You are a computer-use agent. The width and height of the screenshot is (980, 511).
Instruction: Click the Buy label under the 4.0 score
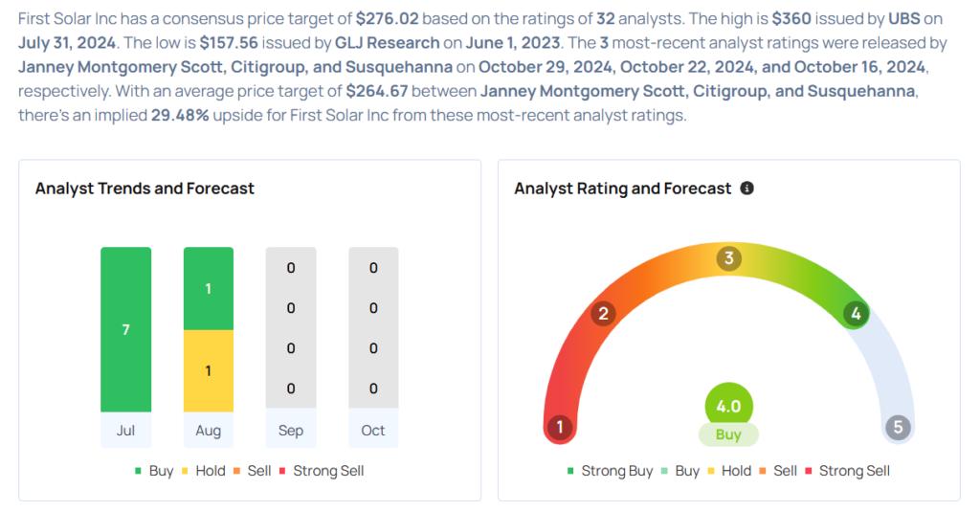[728, 434]
